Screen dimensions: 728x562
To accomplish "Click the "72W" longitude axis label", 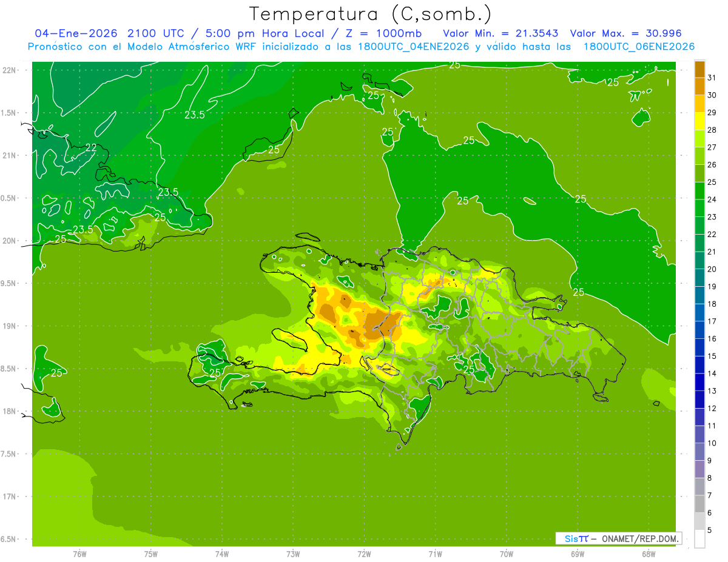I will pyautogui.click(x=365, y=554).
